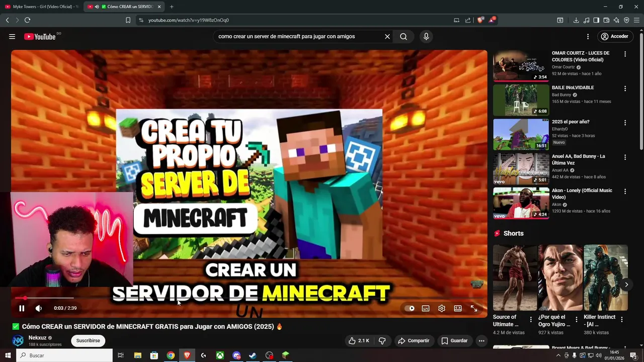Open more actions menu below the video

(x=481, y=341)
